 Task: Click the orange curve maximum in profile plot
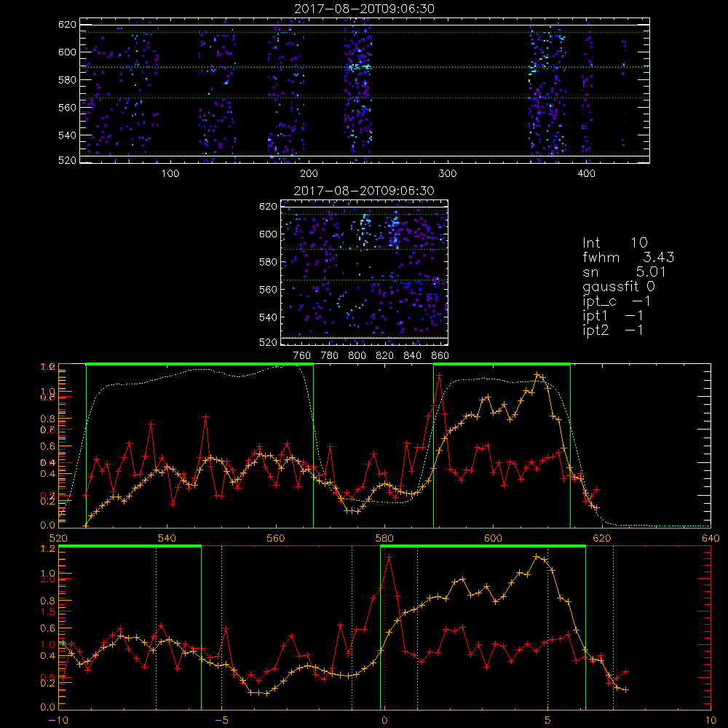pos(537,374)
